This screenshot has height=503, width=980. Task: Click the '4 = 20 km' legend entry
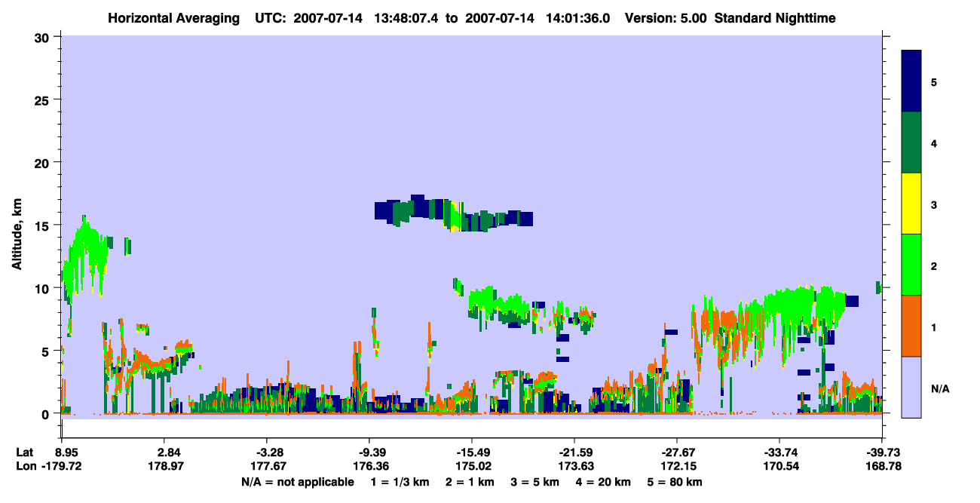tap(604, 482)
